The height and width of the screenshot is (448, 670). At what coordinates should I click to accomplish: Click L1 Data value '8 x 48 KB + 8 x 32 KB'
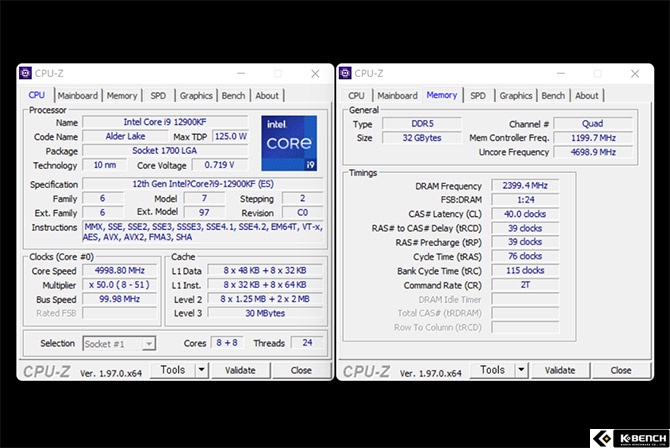pyautogui.click(x=265, y=271)
